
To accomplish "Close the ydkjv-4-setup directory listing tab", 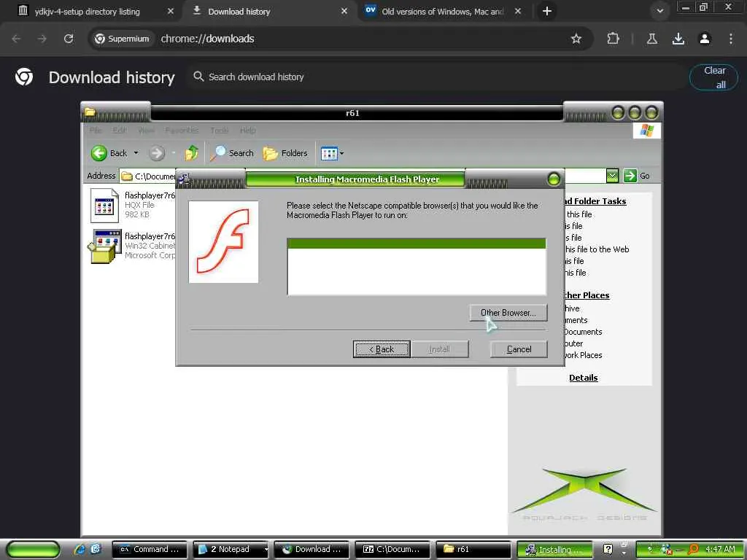I will click(x=171, y=12).
